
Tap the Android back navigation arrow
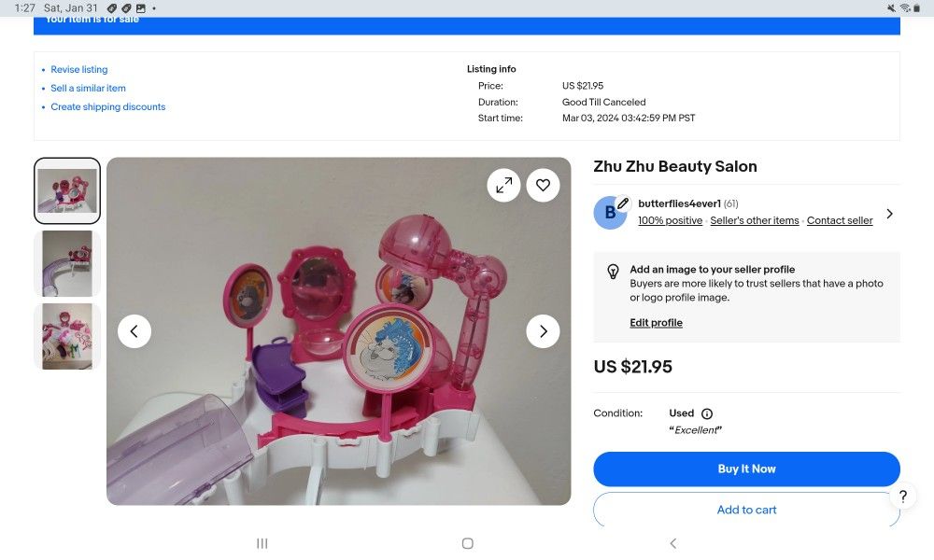[x=672, y=543]
